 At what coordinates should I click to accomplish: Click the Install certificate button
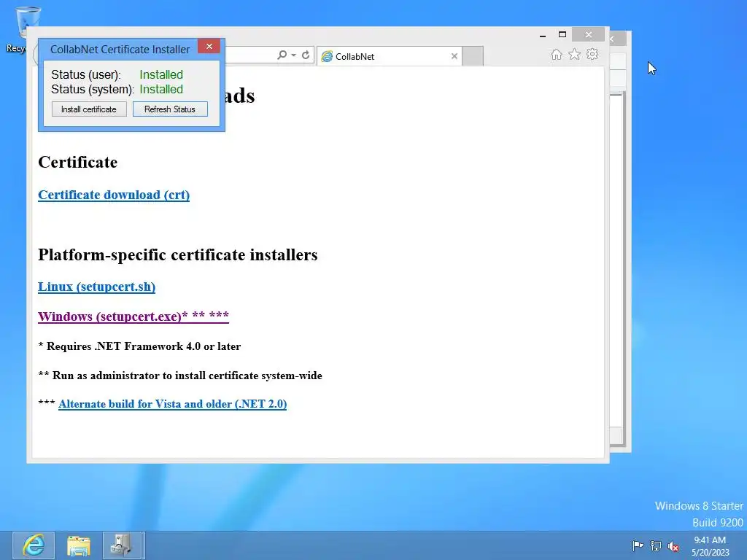[x=89, y=109]
